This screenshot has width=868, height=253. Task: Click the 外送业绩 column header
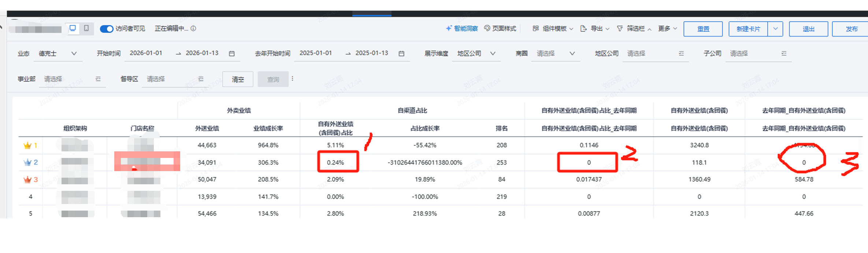(x=207, y=128)
